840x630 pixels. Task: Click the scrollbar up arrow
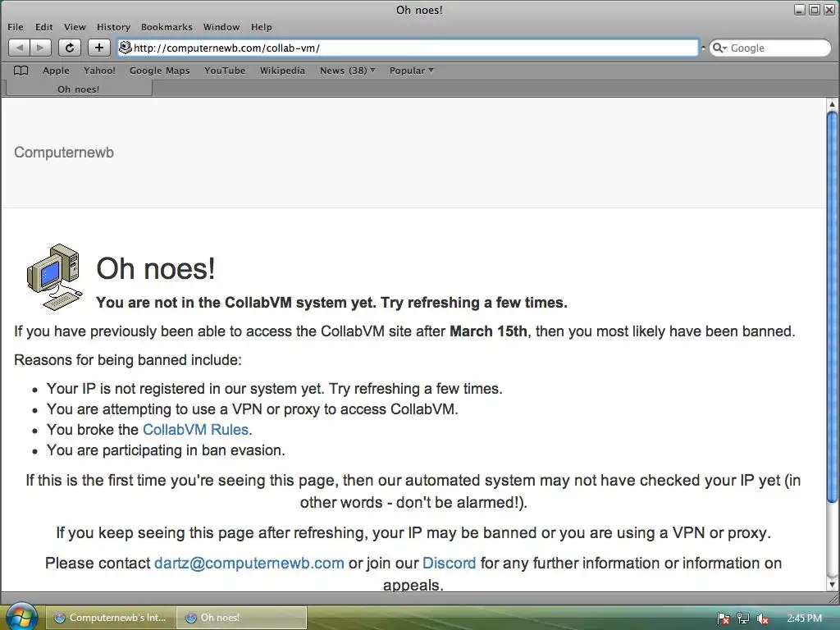point(832,104)
